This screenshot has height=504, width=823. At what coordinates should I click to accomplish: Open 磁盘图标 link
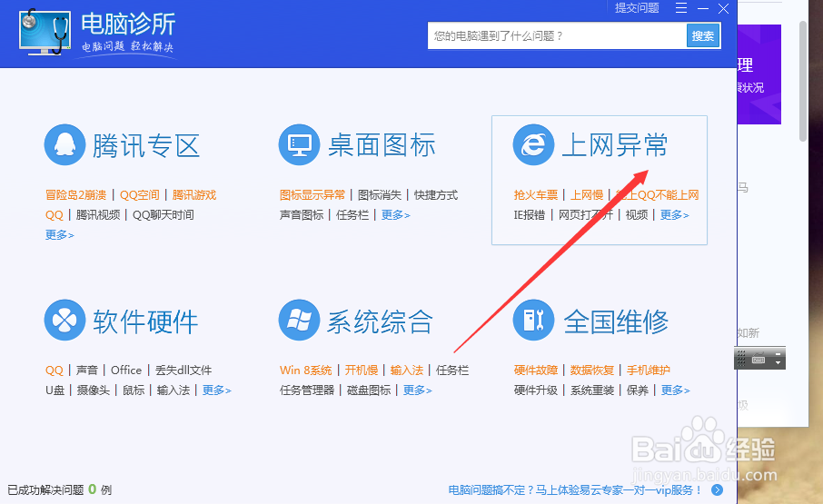(369, 390)
